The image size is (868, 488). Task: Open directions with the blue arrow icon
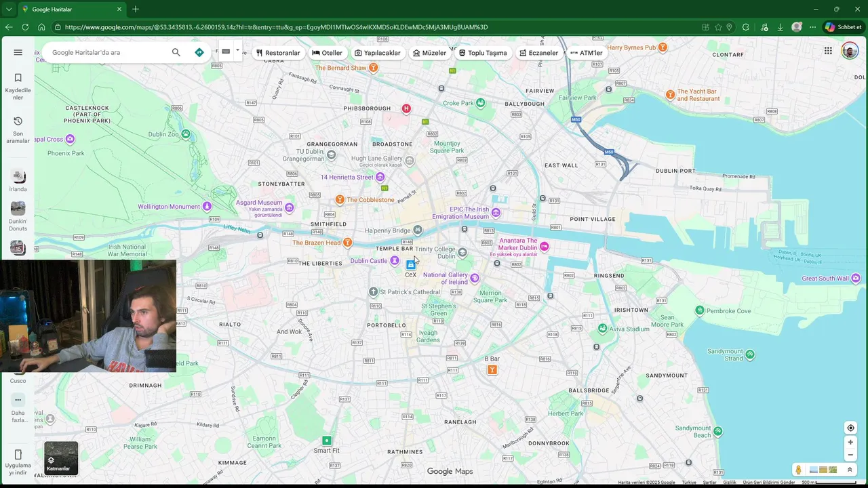click(x=199, y=52)
